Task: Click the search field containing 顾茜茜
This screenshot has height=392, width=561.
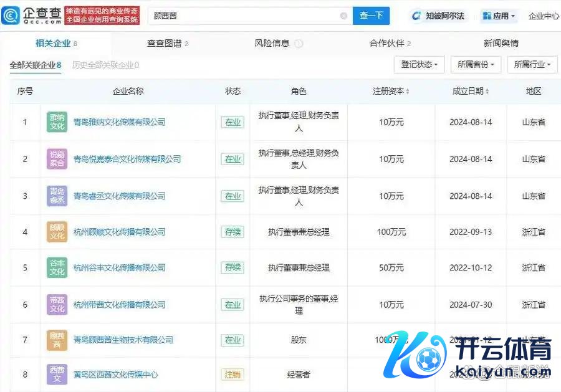Action: [x=243, y=16]
